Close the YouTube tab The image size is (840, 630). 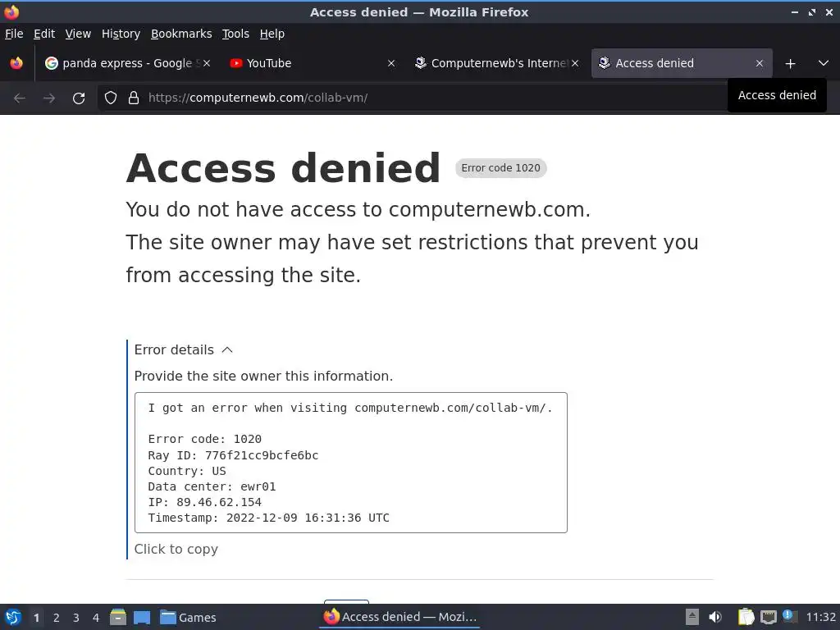[x=391, y=63]
